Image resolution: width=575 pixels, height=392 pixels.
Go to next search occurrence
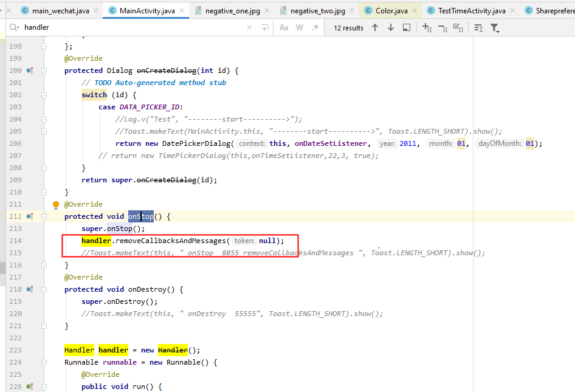tap(391, 27)
